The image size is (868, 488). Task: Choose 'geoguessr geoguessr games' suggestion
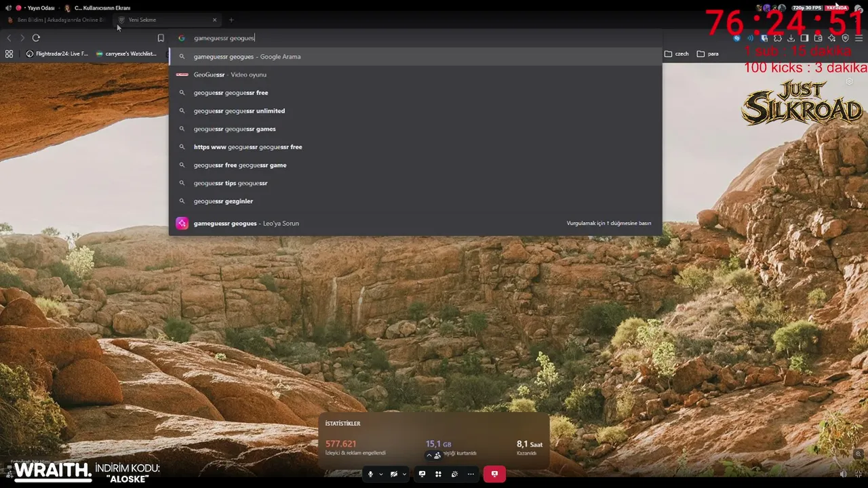415,129
